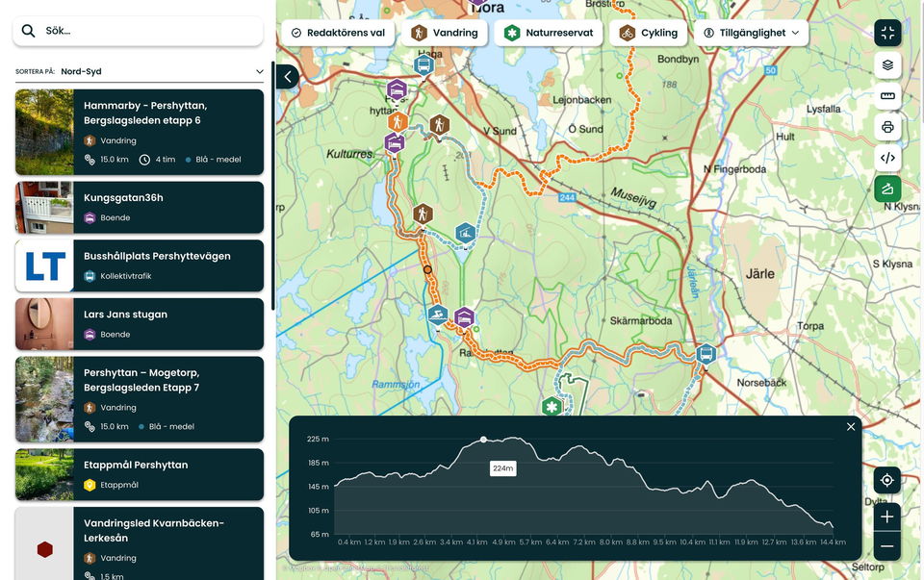Screen dimensions: 924x580
Task: Exit fullscreen map view
Action: 887,33
